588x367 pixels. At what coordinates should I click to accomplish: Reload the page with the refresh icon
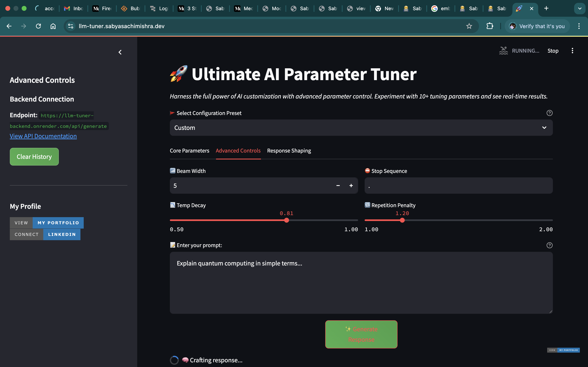[x=38, y=26]
